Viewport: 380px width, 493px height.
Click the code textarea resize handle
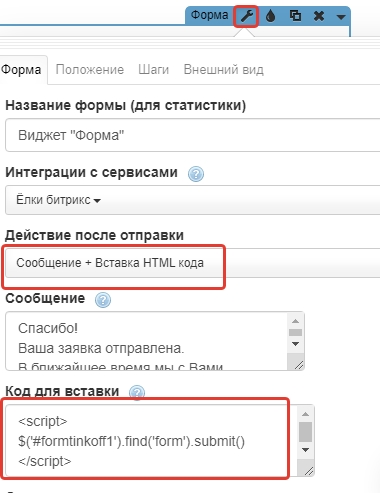(x=309, y=471)
